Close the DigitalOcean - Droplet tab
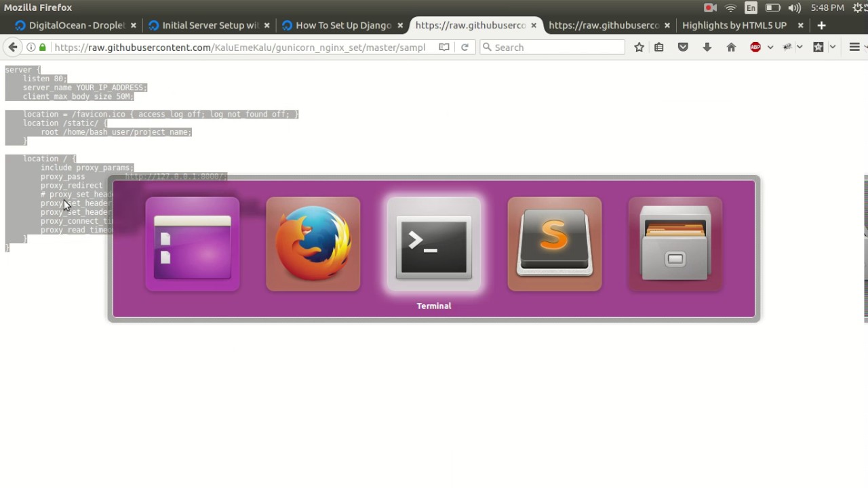Screen dimensions: 868x488 (133, 25)
